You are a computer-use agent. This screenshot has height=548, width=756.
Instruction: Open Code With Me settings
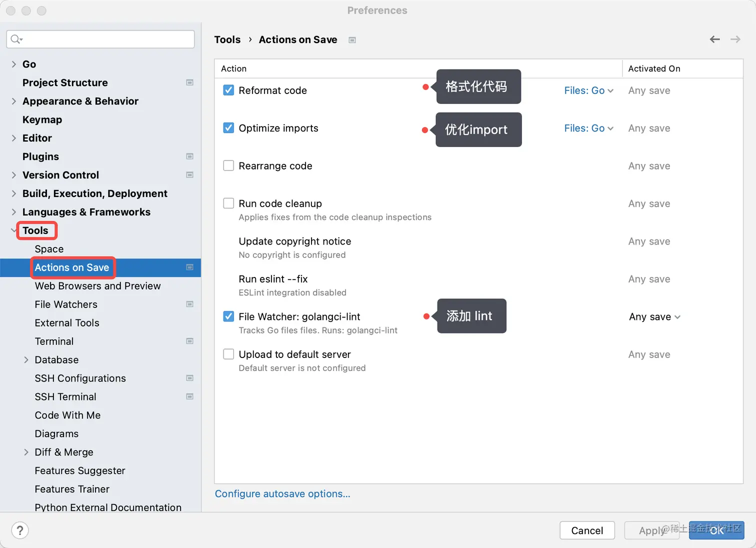(67, 415)
